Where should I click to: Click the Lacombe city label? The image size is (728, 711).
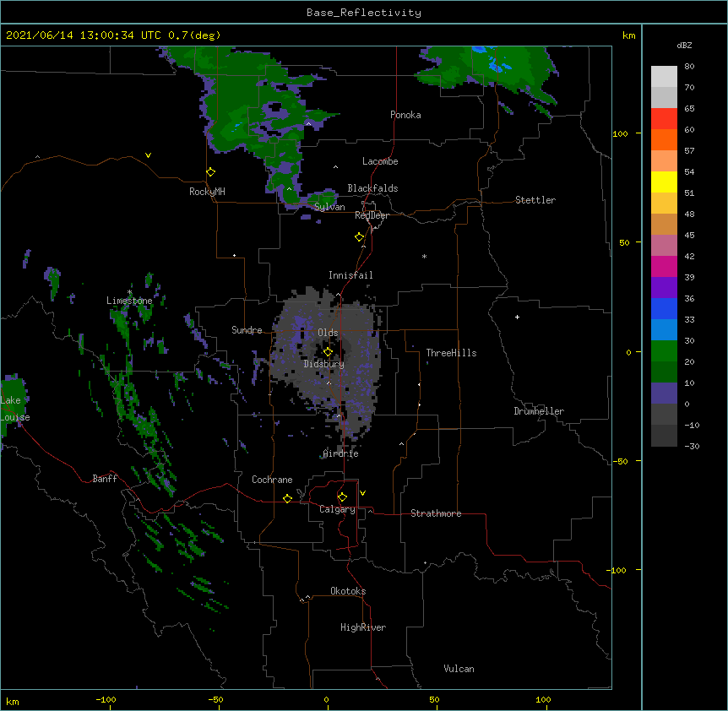pyautogui.click(x=380, y=161)
